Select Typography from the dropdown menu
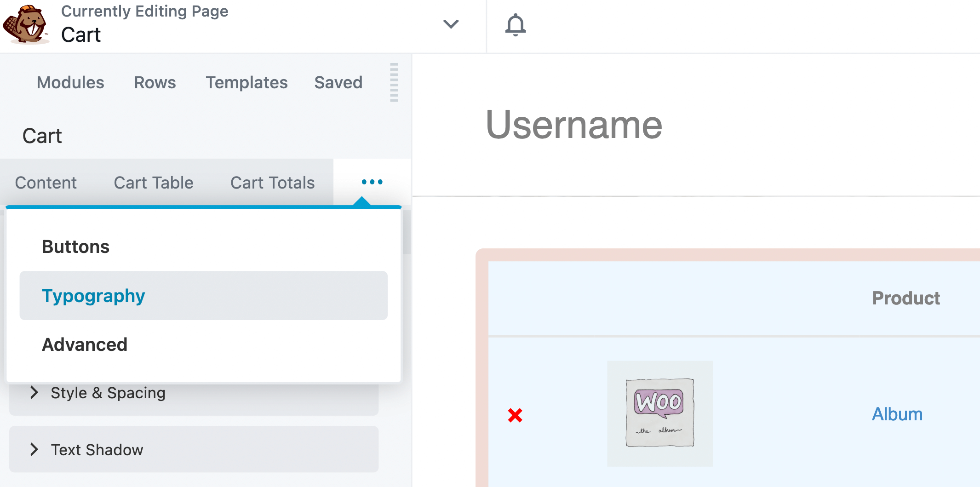This screenshot has width=980, height=487. (93, 296)
